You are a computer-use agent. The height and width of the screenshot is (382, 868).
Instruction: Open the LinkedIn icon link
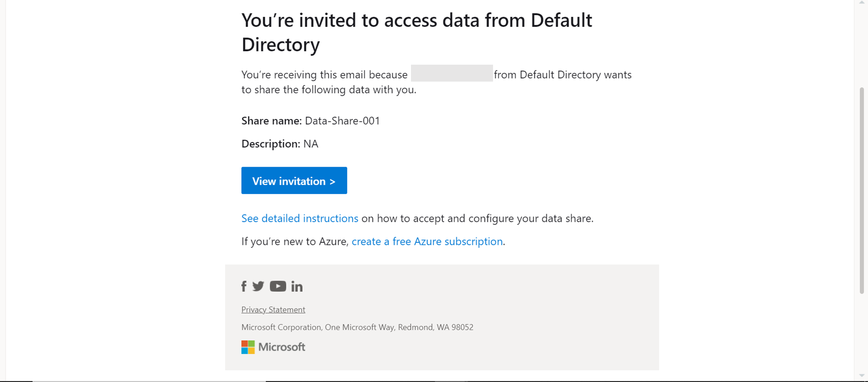[x=297, y=286]
